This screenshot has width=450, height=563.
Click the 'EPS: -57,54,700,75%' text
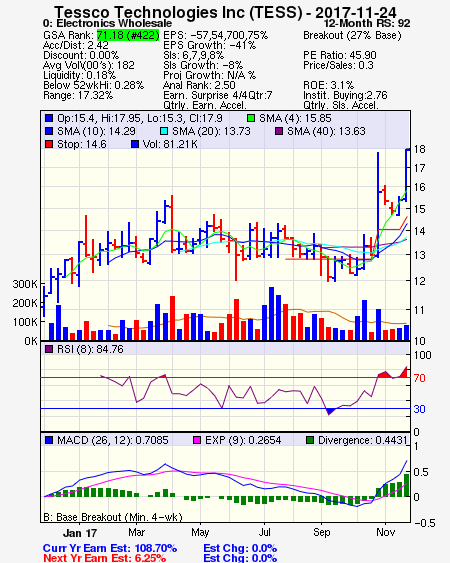(x=215, y=35)
